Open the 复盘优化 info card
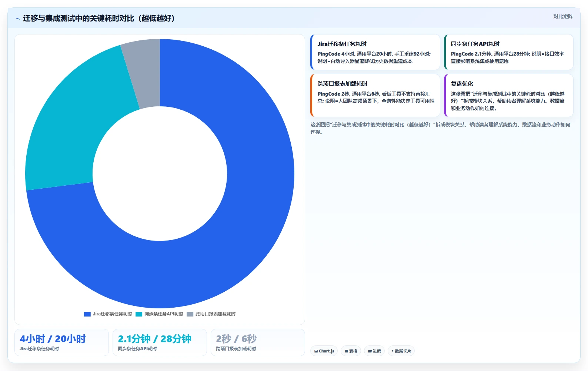The height and width of the screenshot is (371, 588). pyautogui.click(x=508, y=96)
